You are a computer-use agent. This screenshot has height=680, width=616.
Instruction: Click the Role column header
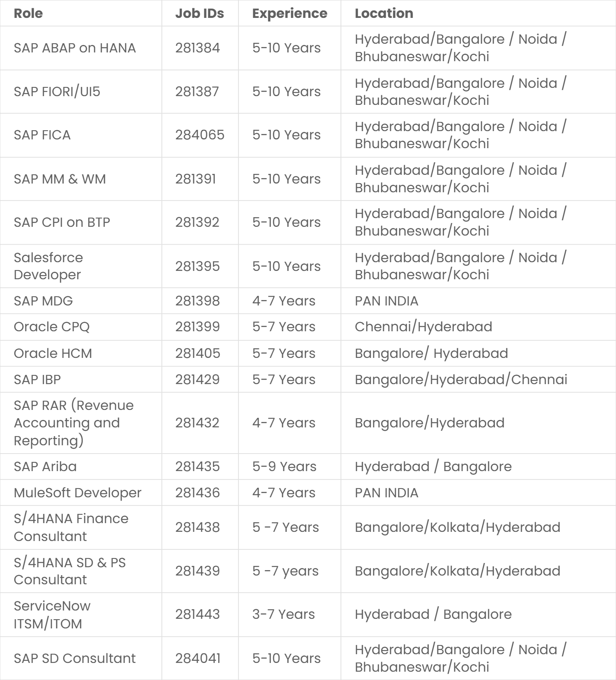click(x=28, y=13)
